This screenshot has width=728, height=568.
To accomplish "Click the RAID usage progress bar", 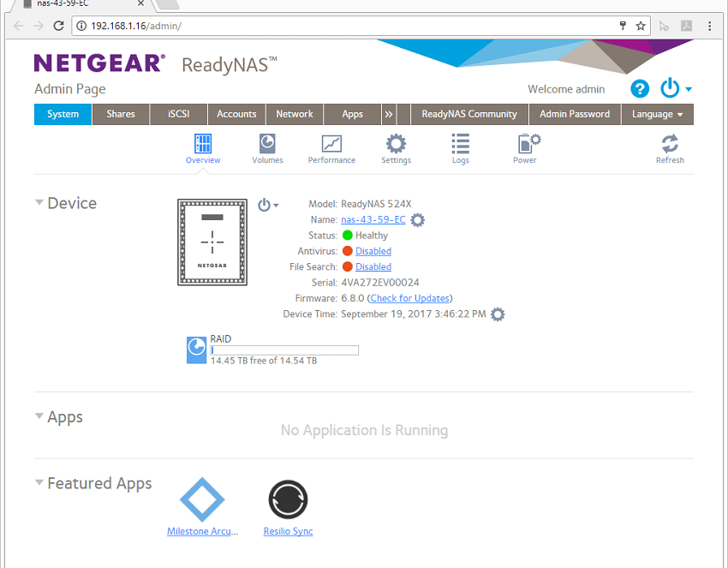I will coord(284,350).
